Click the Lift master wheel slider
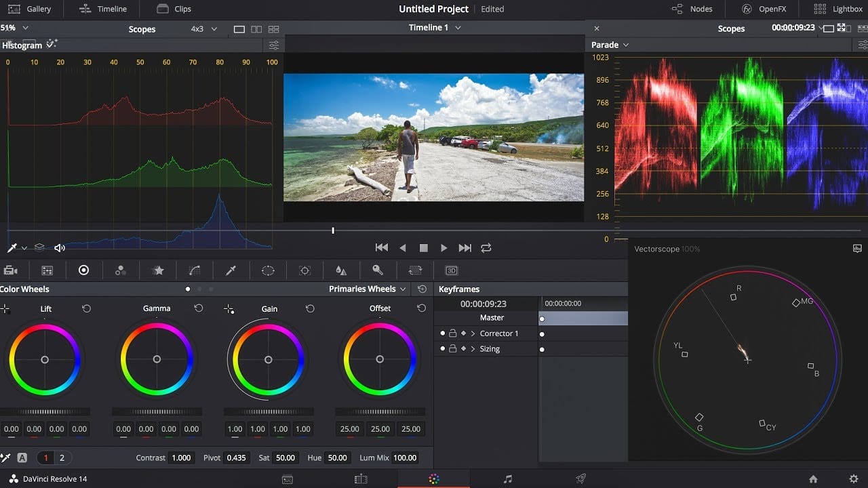This screenshot has height=488, width=868. click(x=45, y=411)
